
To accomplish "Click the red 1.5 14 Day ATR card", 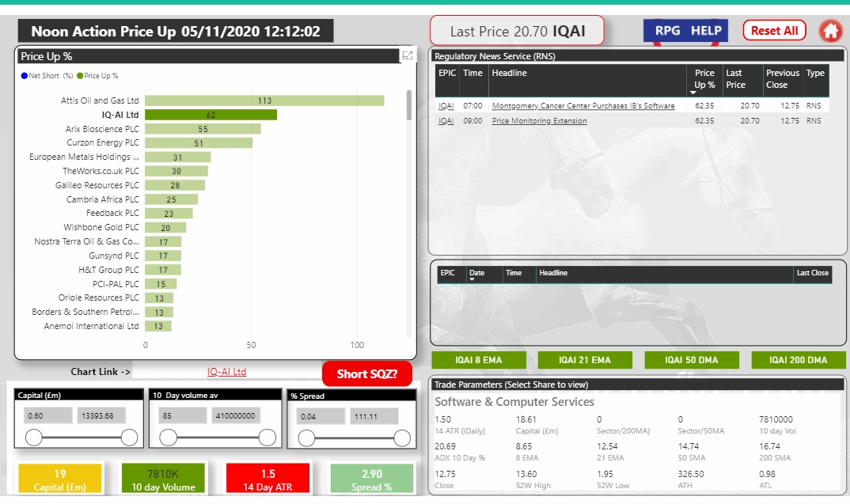I will pos(268,479).
